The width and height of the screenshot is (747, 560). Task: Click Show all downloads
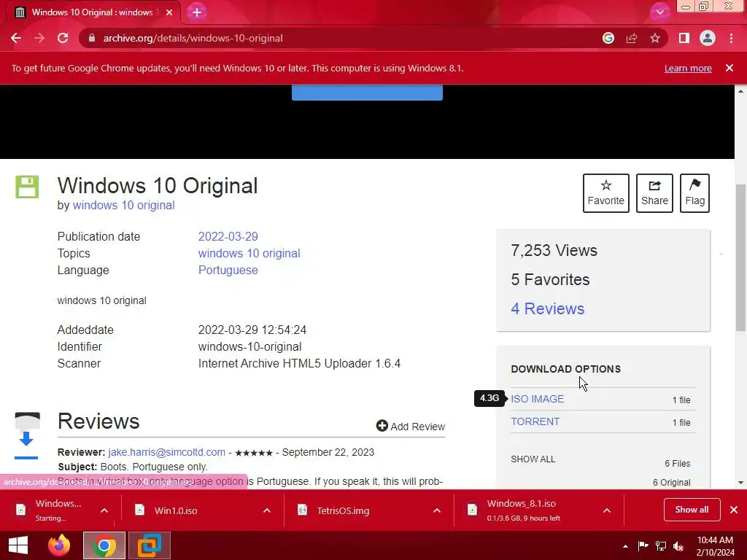click(692, 510)
